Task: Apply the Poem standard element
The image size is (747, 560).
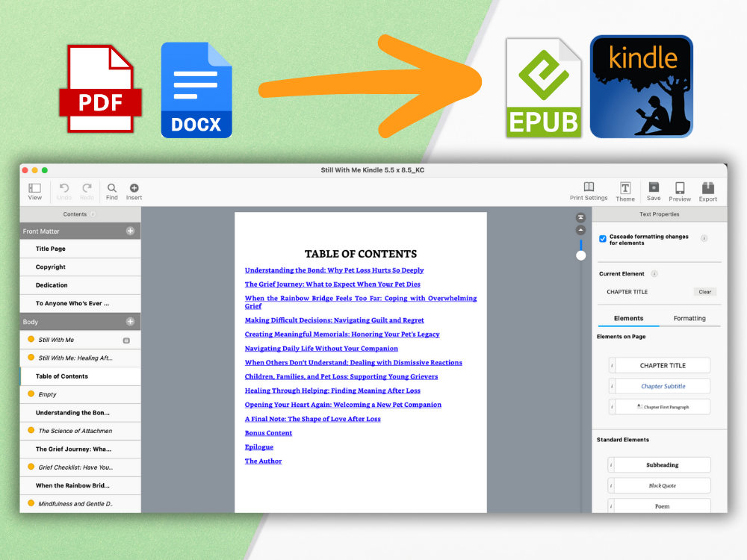Action: (662, 505)
